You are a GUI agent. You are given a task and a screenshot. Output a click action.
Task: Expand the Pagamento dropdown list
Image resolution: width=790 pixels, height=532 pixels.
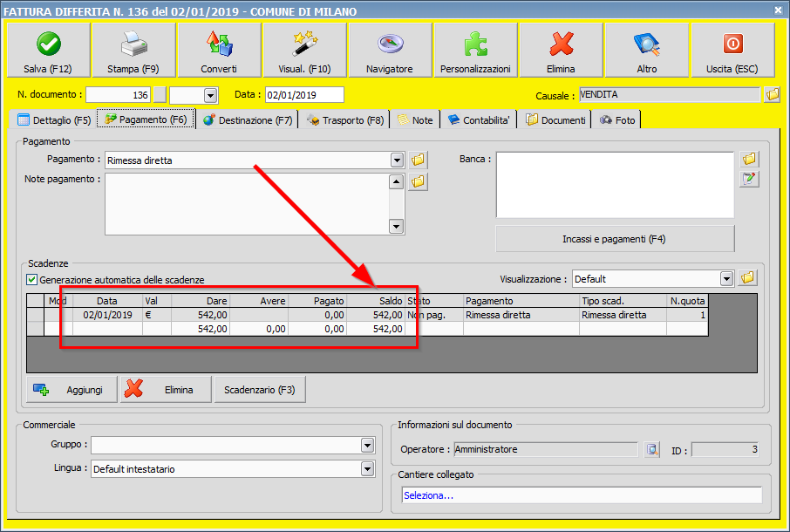tap(397, 160)
